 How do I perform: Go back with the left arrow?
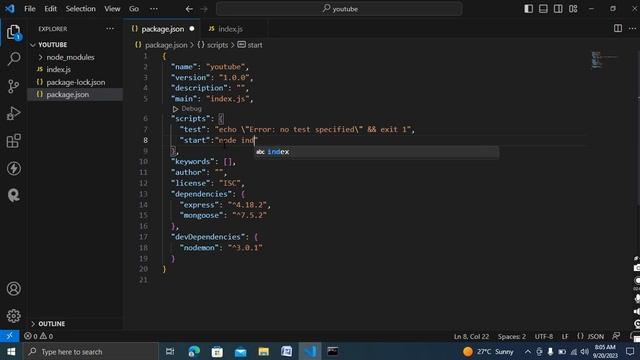click(189, 9)
